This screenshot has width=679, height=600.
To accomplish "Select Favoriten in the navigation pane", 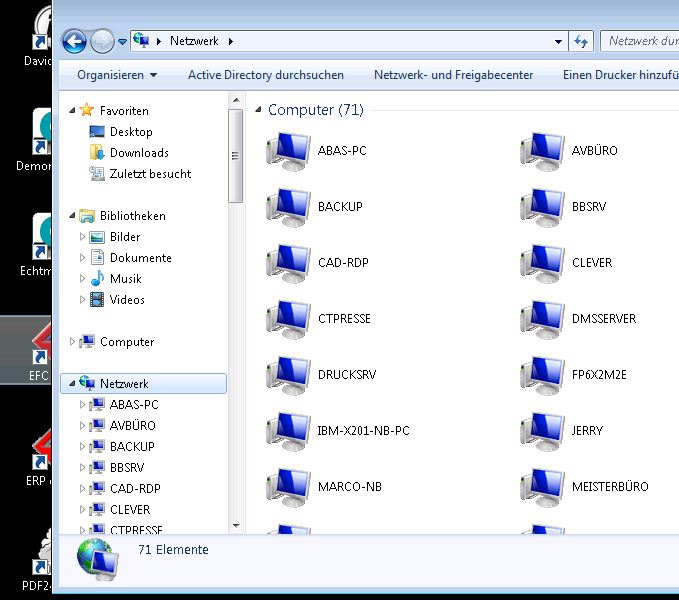I will [x=124, y=111].
